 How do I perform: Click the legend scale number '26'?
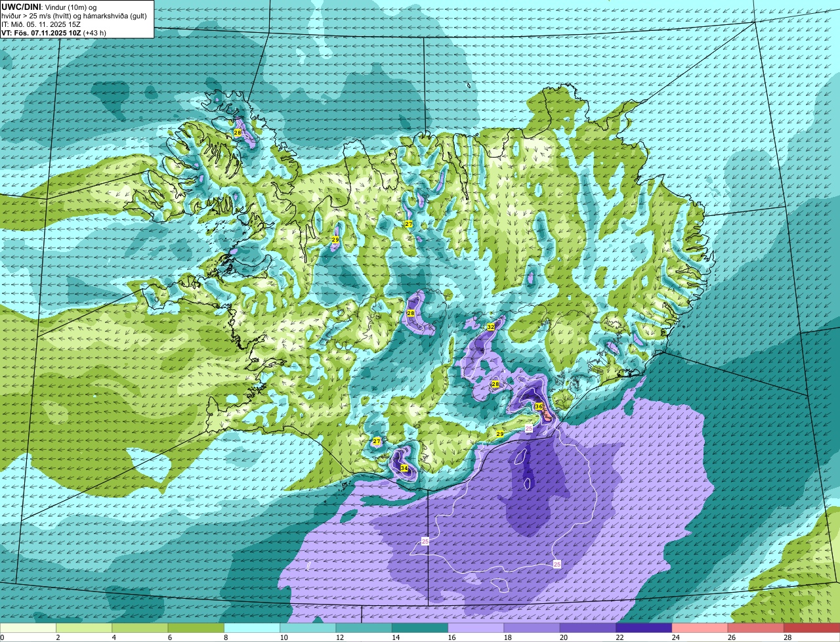click(x=732, y=637)
